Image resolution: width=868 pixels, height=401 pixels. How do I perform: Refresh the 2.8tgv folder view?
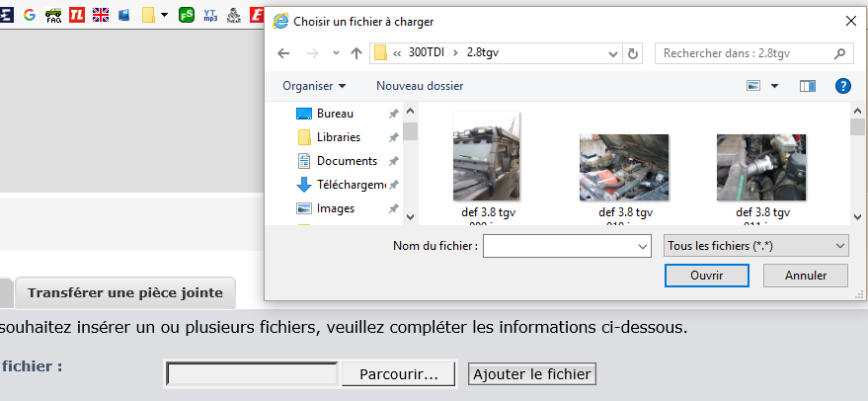(x=633, y=53)
